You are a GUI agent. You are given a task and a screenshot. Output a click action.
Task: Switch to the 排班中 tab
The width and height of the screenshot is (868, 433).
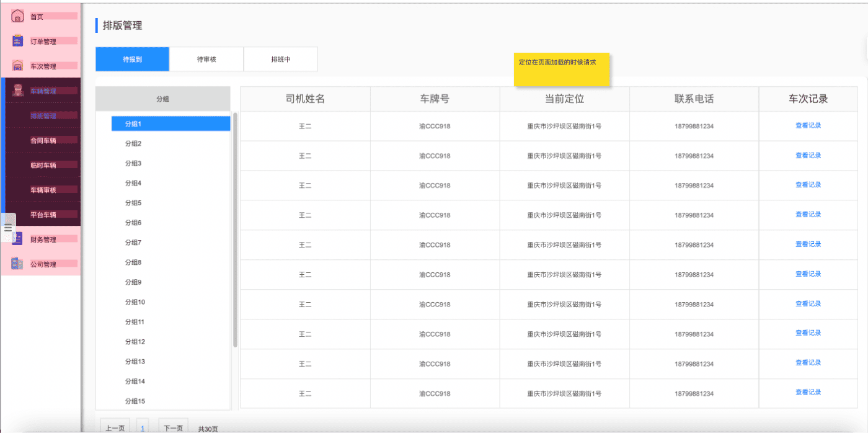[281, 60]
